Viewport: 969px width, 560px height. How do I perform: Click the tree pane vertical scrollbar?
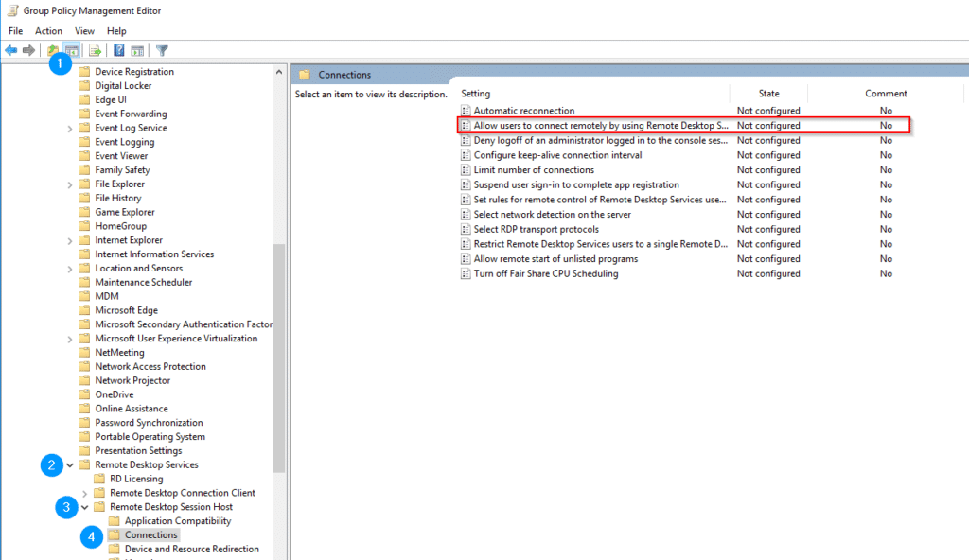(279, 359)
